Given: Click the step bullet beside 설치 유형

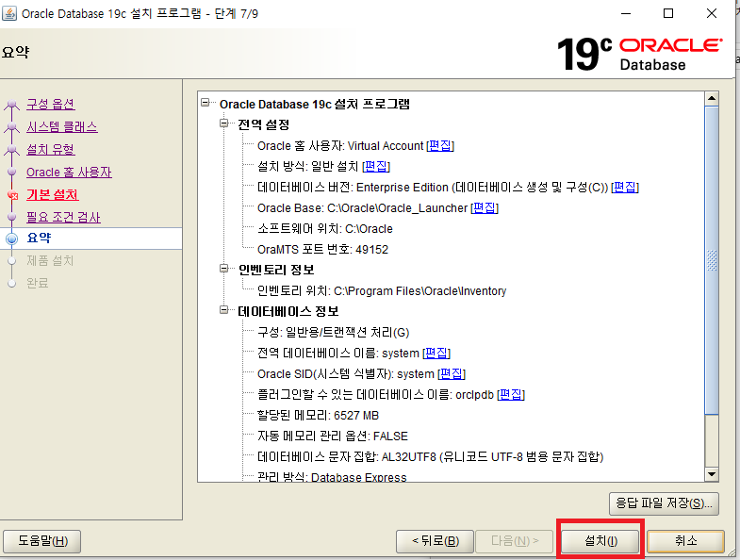Looking at the screenshot, I should click(12, 149).
